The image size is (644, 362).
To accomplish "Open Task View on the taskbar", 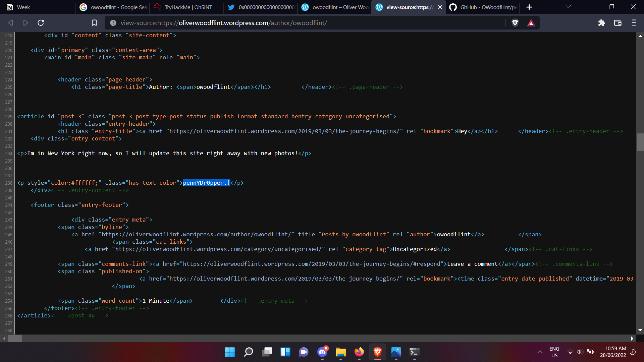I will pos(267,352).
